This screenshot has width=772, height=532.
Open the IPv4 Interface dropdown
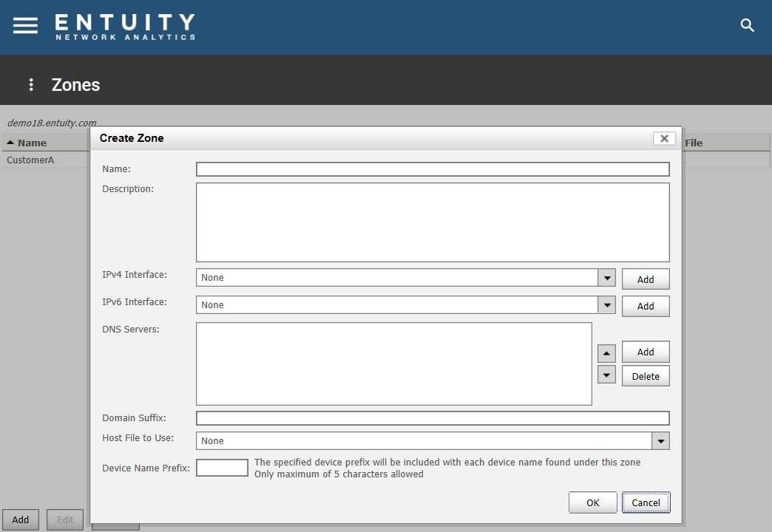(x=606, y=277)
